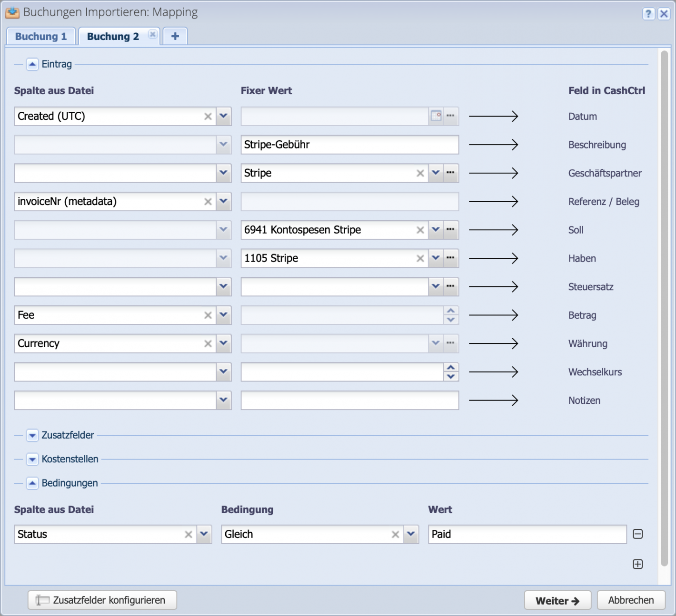This screenshot has width=676, height=616.
Task: Click the Zusatzfelder konfigurieren button
Action: 102,600
